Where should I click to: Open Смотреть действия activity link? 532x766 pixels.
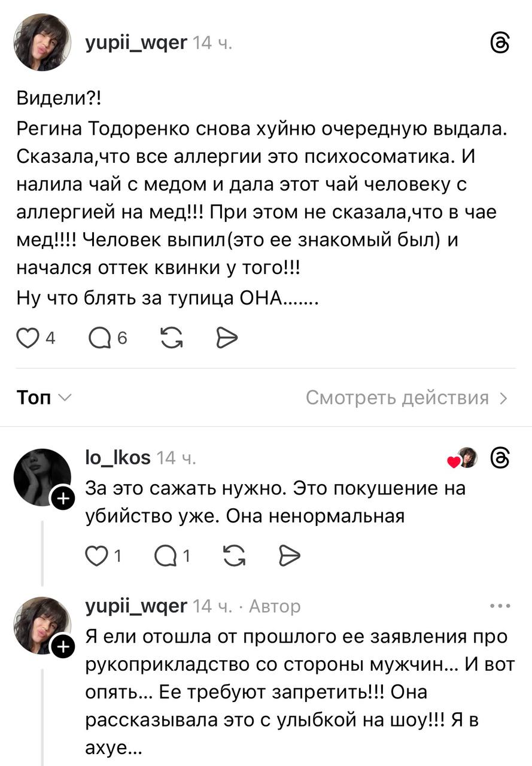(x=407, y=398)
